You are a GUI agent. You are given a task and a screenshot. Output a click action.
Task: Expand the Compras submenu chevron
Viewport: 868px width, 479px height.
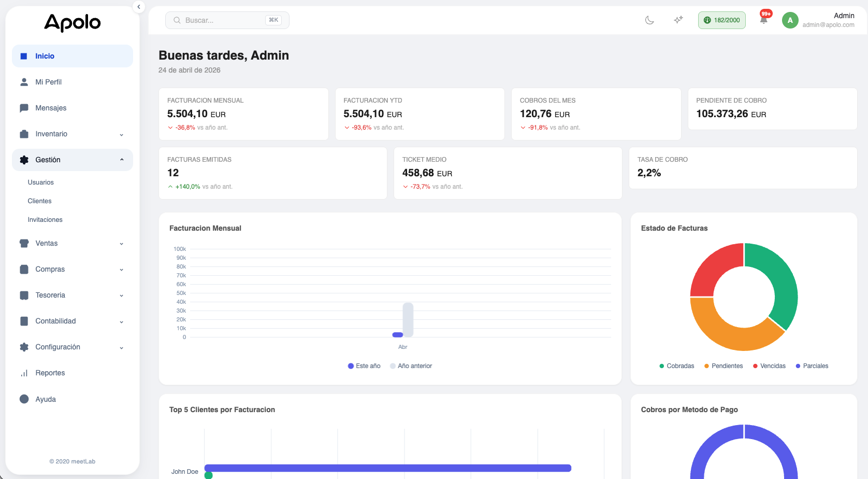(122, 270)
